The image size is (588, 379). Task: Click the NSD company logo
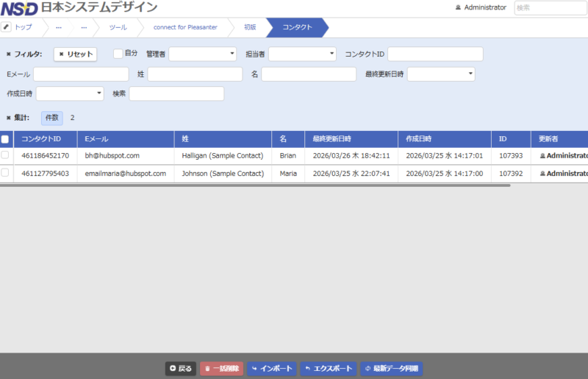(20, 8)
